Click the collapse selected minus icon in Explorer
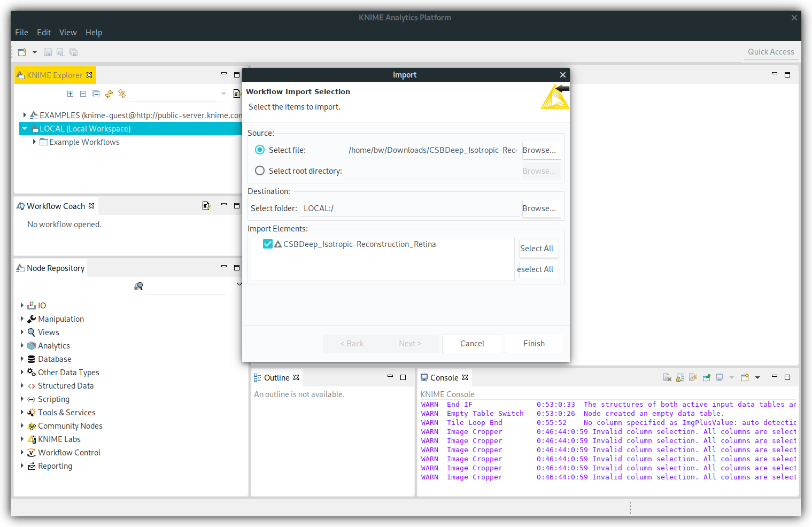812x527 pixels. pyautogui.click(x=83, y=94)
